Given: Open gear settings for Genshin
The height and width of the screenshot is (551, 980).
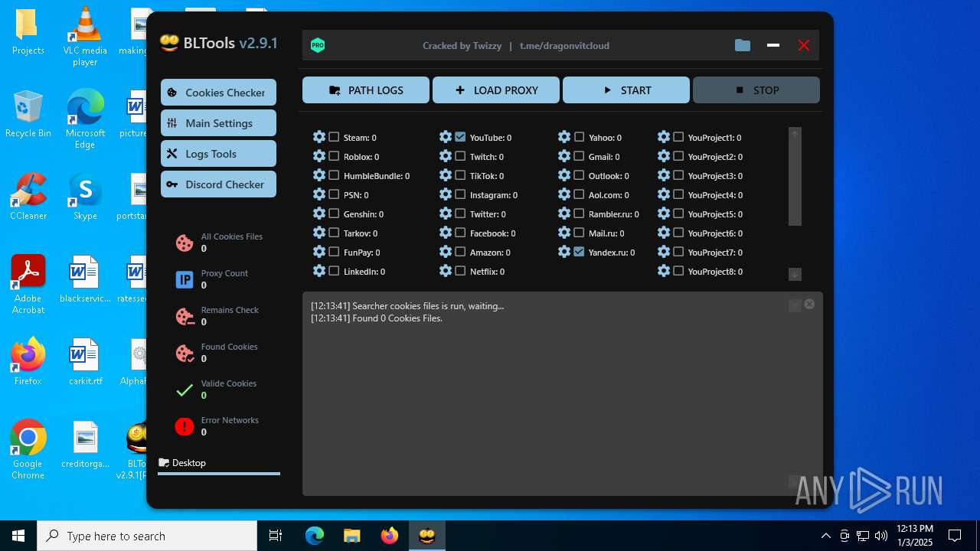Looking at the screenshot, I should click(319, 214).
